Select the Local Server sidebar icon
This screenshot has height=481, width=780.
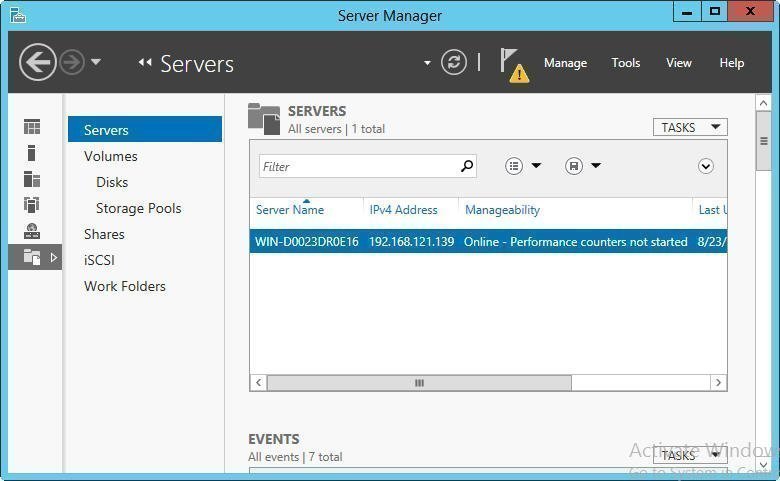[32, 153]
